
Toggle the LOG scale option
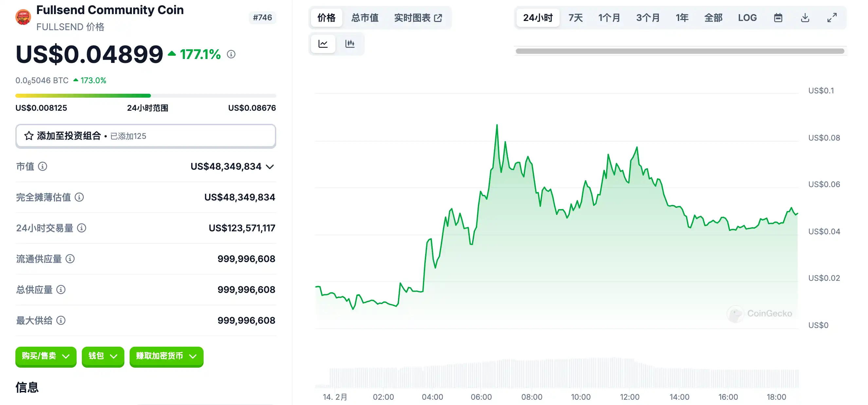tap(747, 18)
